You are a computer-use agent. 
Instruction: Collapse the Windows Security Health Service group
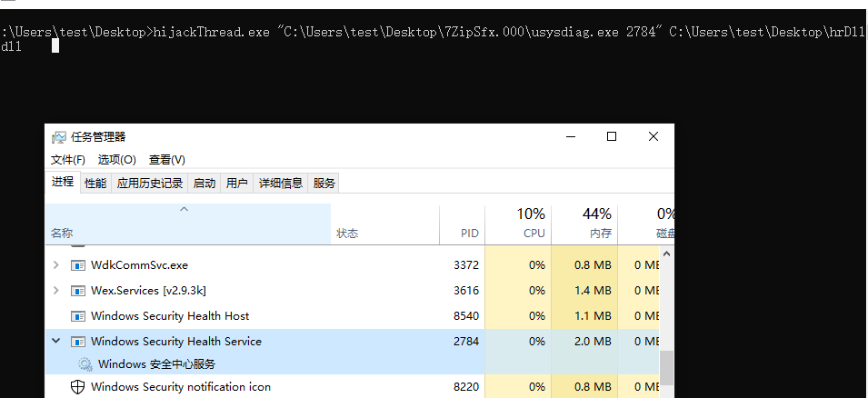pyautogui.click(x=56, y=342)
